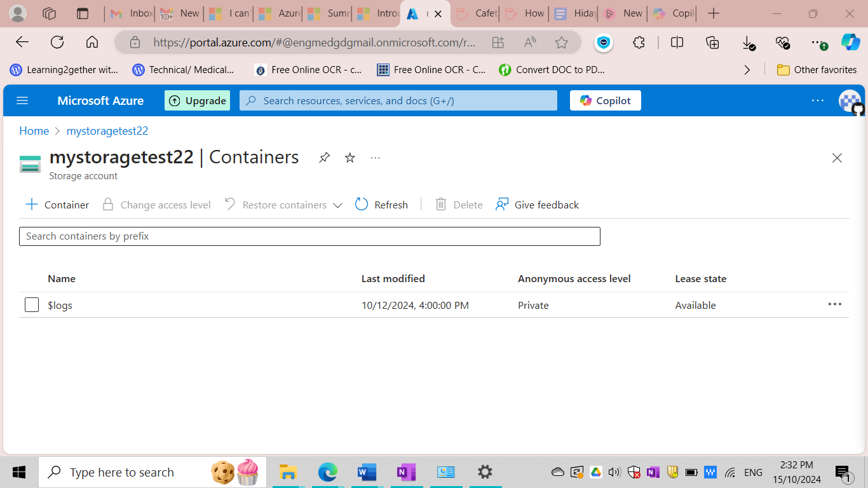Open the $logs container
This screenshot has width=868, height=488.
pyautogui.click(x=60, y=305)
